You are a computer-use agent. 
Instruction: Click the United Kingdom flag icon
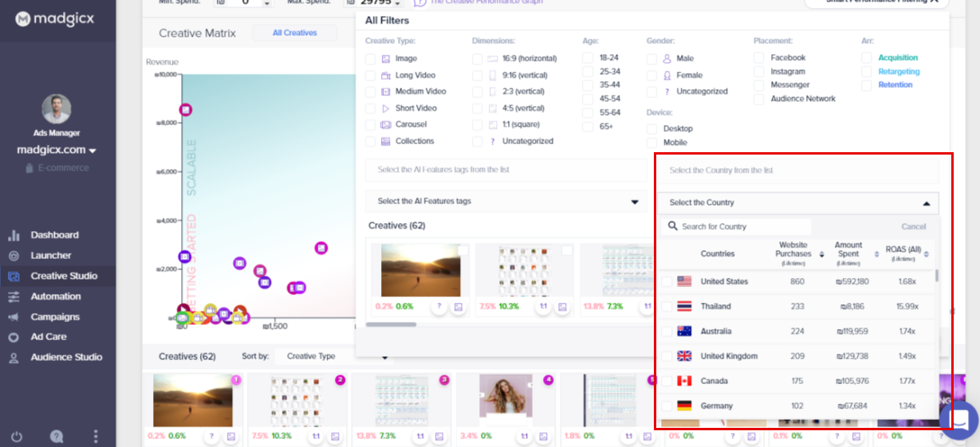(684, 356)
